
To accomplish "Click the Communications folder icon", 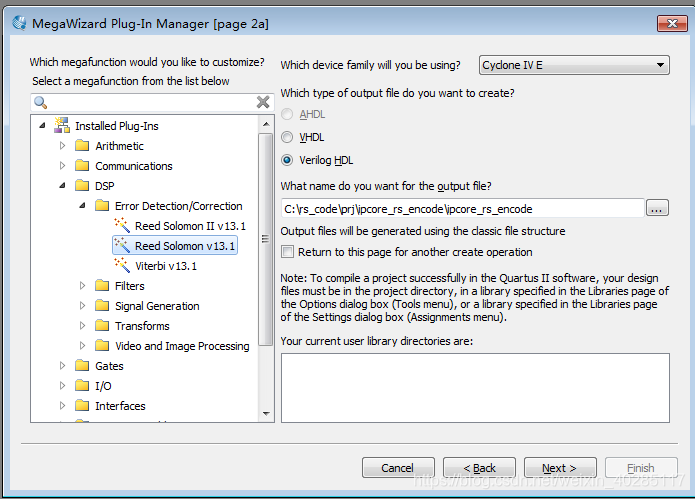I will click(82, 165).
